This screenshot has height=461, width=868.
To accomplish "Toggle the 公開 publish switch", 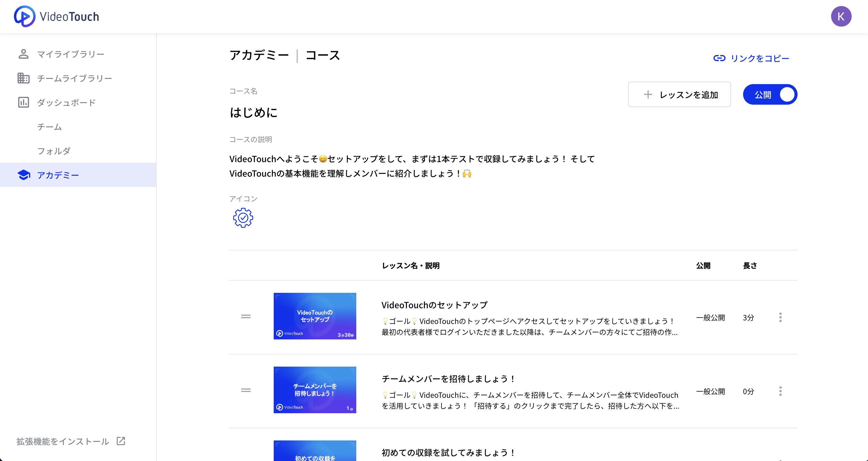I will click(x=770, y=94).
